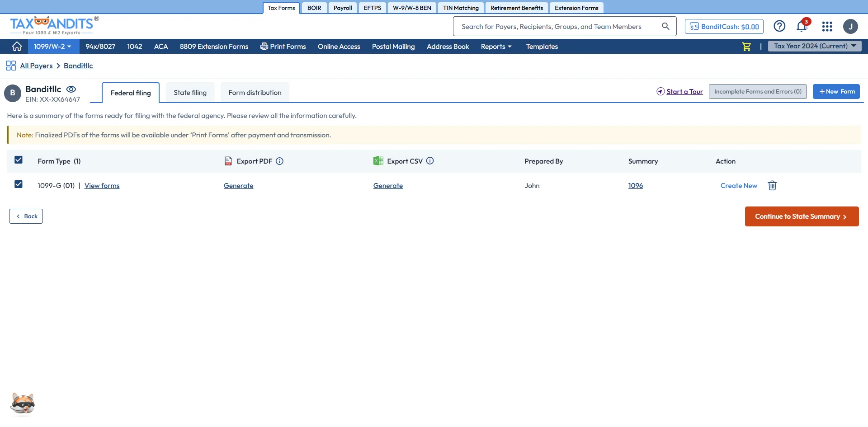Click Continue to State Summary button
The image size is (868, 427).
(x=802, y=216)
